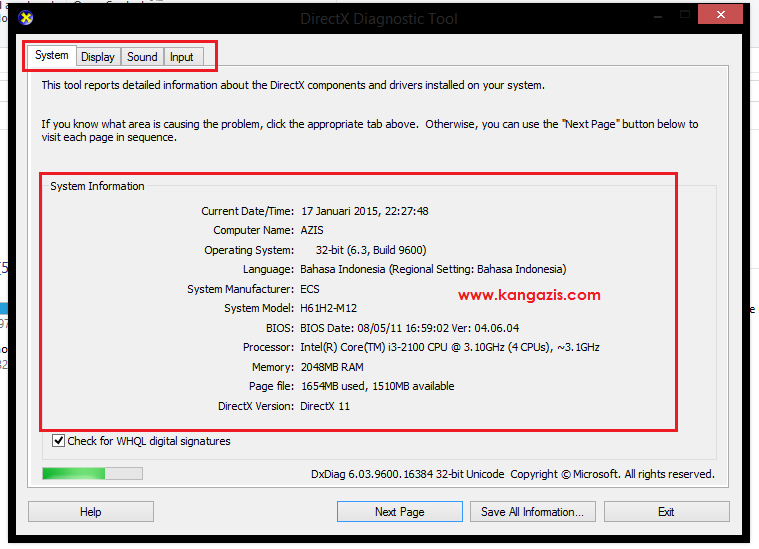Screen dimensions: 759x549
Task: Click the Page file label
Action: (x=271, y=386)
